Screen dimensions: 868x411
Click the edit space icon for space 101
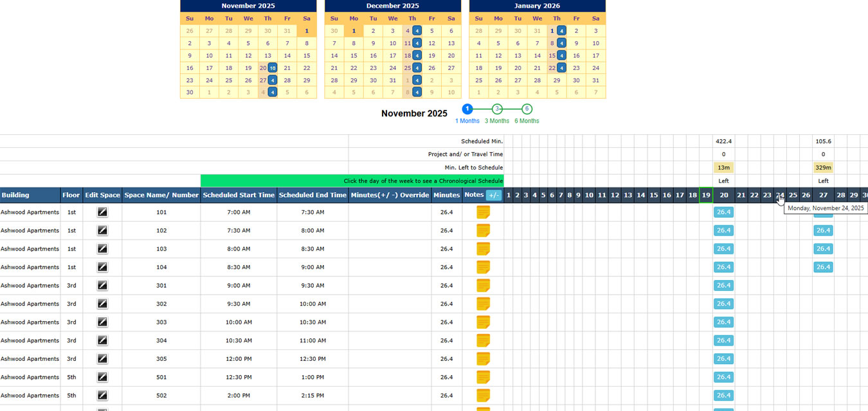[102, 212]
